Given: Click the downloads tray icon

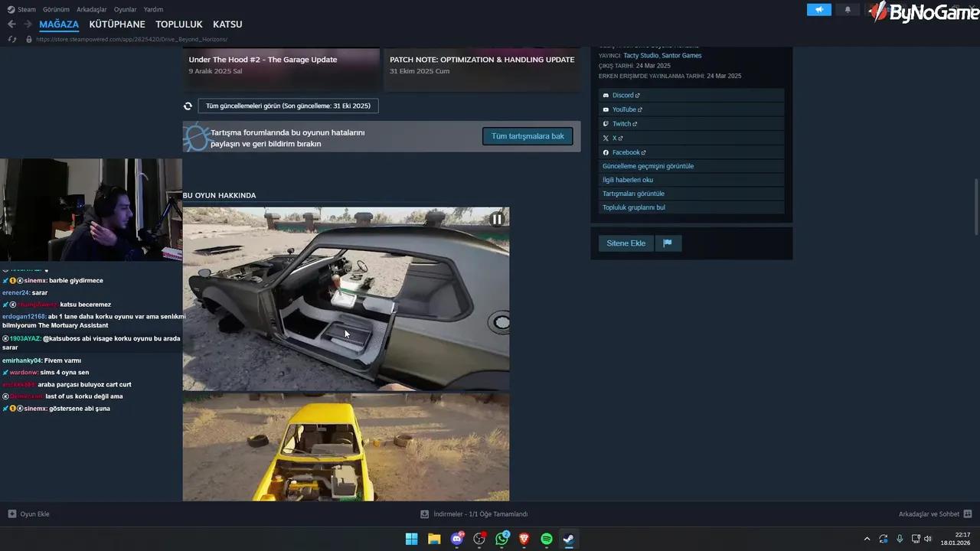Looking at the screenshot, I should coord(425,514).
